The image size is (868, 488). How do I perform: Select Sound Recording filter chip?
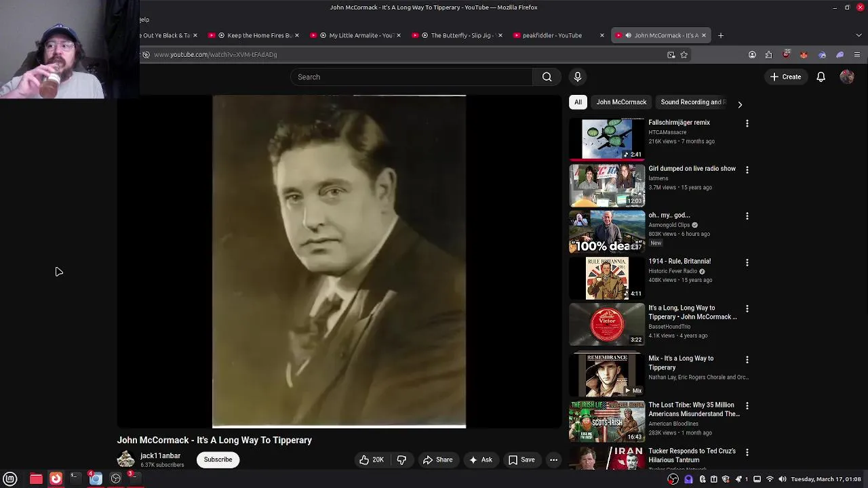click(691, 102)
